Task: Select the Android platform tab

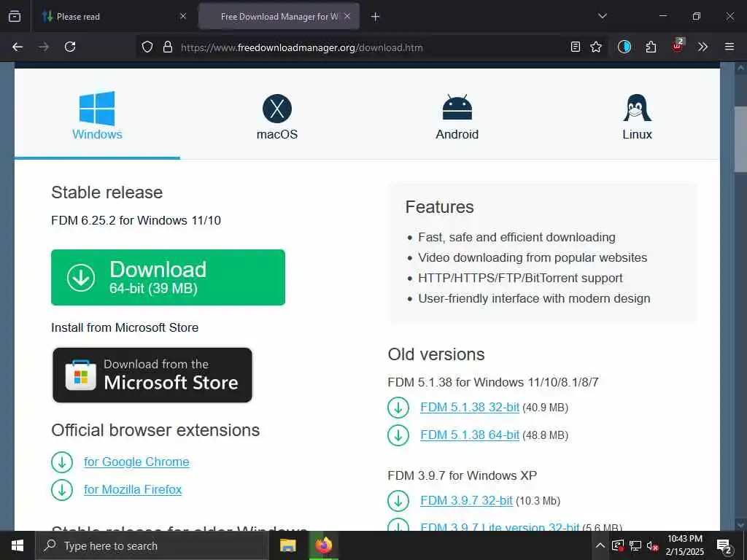Action: click(x=457, y=116)
